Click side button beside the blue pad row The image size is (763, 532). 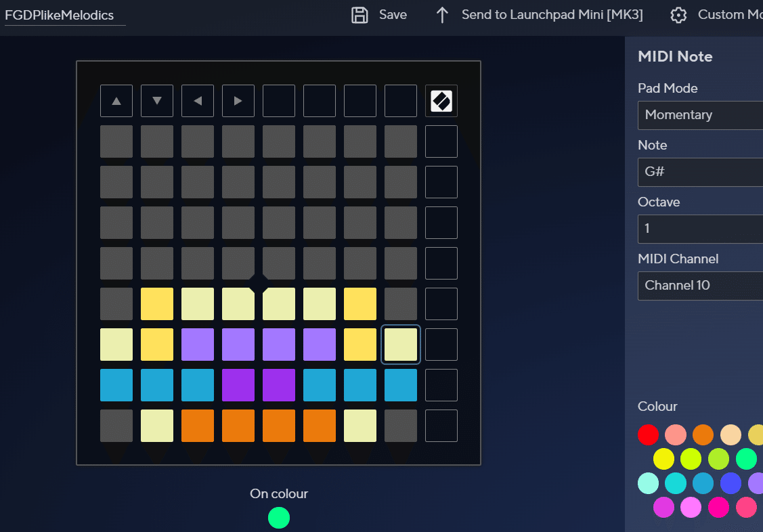(441, 385)
